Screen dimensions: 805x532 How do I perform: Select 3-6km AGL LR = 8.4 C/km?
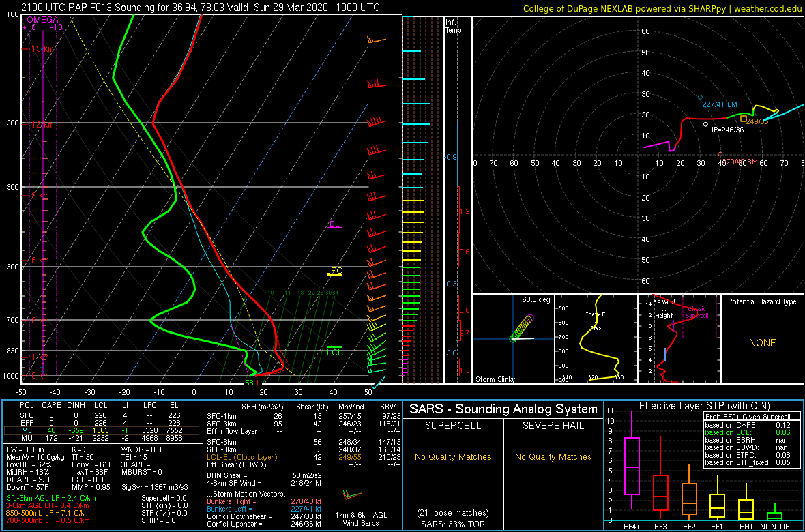click(x=49, y=506)
